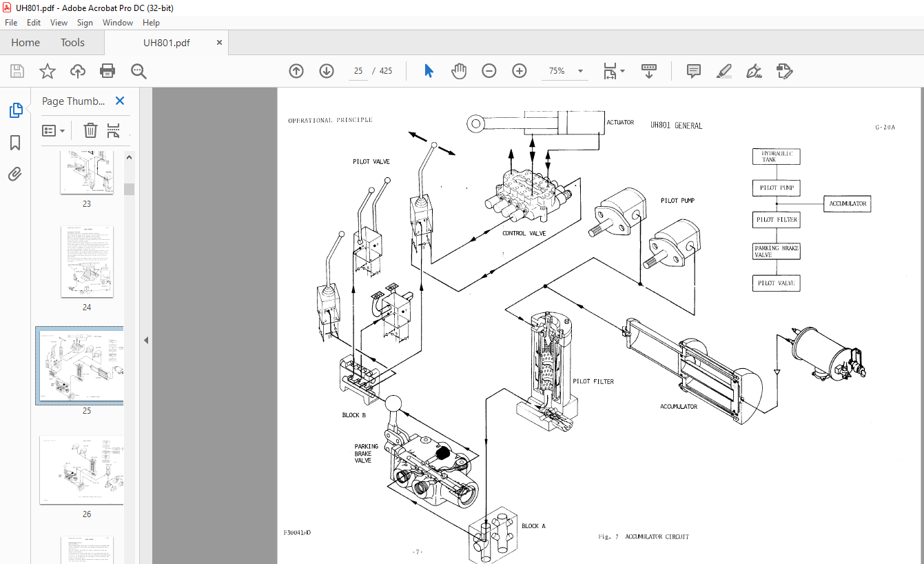
Task: Collapse the navigation pane arrow
Action: (146, 341)
